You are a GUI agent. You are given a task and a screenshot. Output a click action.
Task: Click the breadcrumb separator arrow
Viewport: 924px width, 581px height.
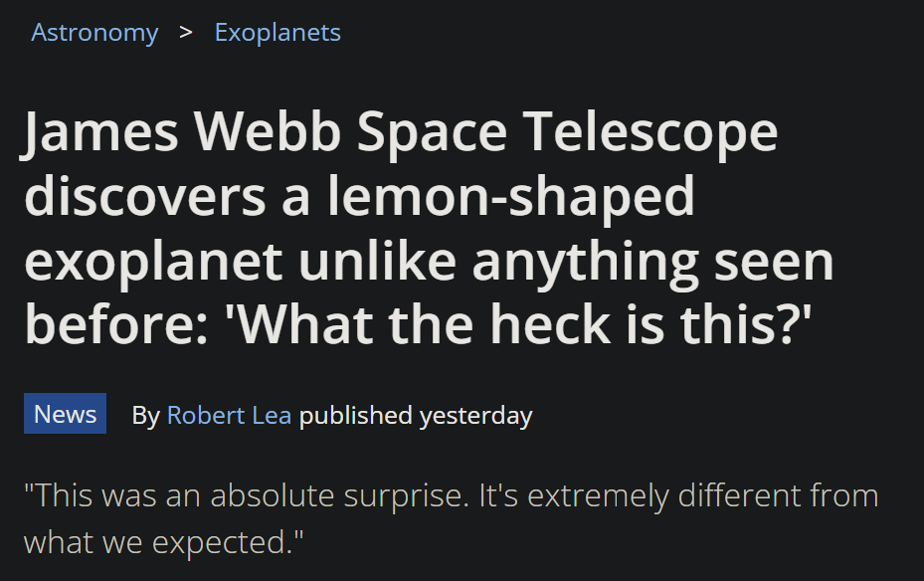pos(185,32)
